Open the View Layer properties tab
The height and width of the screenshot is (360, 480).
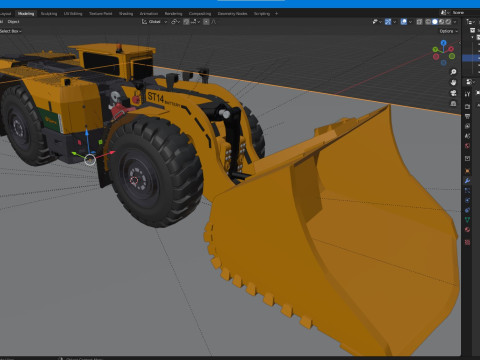click(467, 126)
